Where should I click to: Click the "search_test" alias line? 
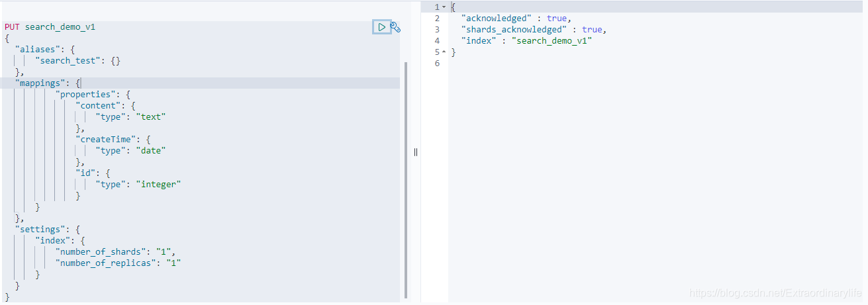(78, 61)
